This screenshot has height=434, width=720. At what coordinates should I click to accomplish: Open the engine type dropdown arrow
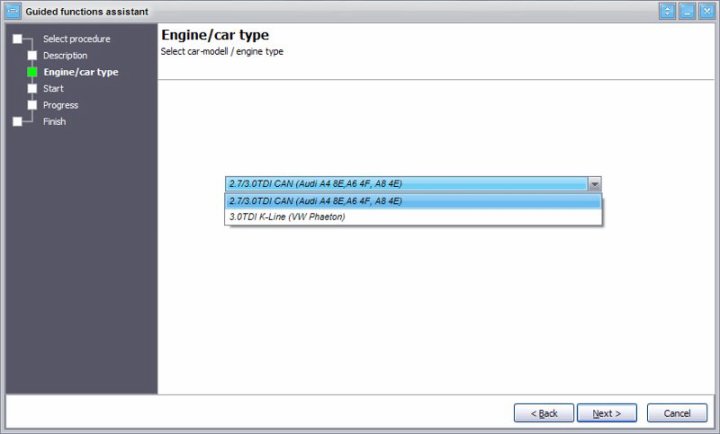click(595, 184)
